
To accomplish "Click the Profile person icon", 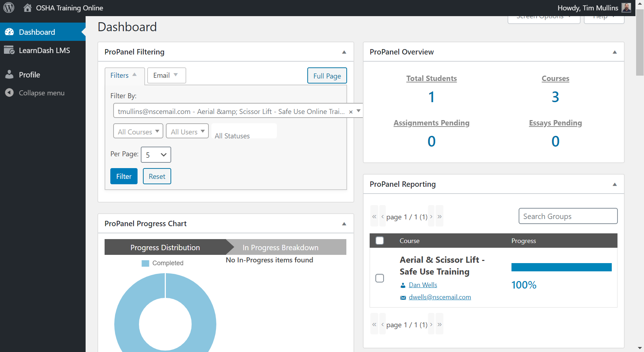I will point(9,75).
